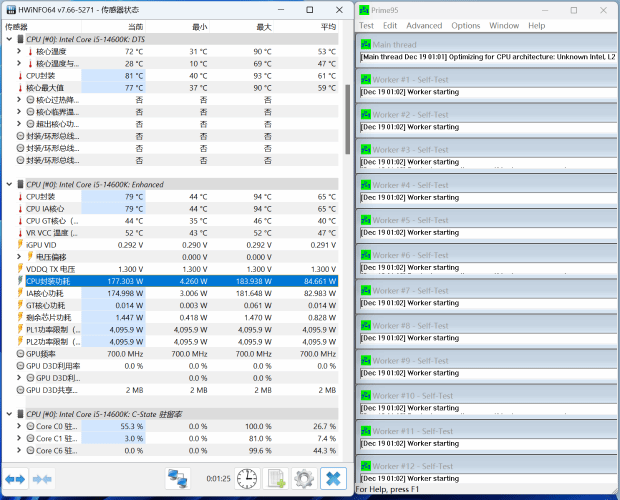Click the 81 °C current CPU封装 value
Screen dimensions: 620x500
134,75
